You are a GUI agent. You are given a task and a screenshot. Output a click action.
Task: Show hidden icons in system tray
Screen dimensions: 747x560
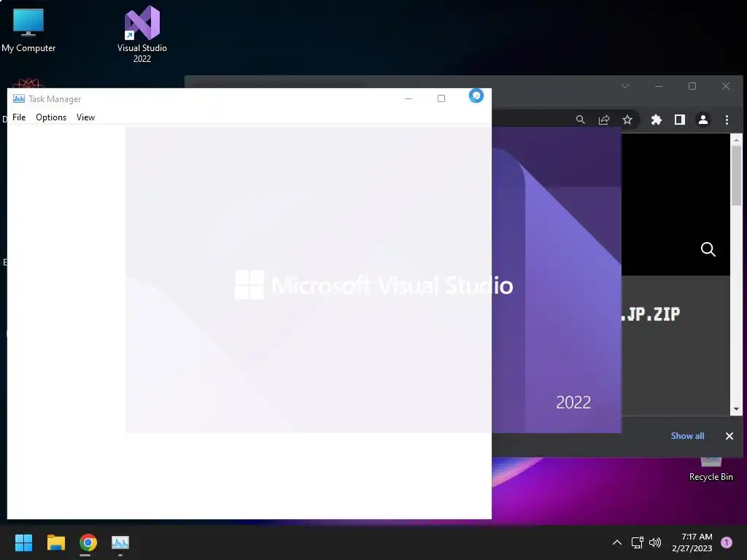pos(617,542)
